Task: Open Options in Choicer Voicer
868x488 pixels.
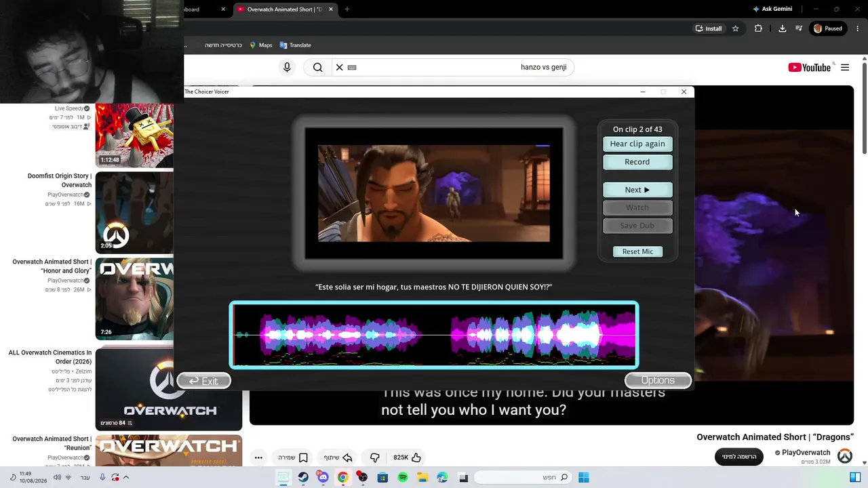Action: pos(658,380)
